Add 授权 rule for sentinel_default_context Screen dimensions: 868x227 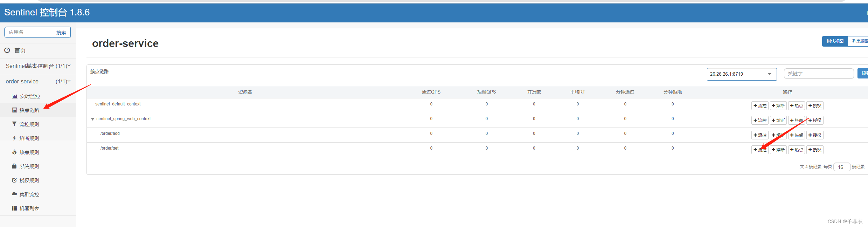[815, 105]
